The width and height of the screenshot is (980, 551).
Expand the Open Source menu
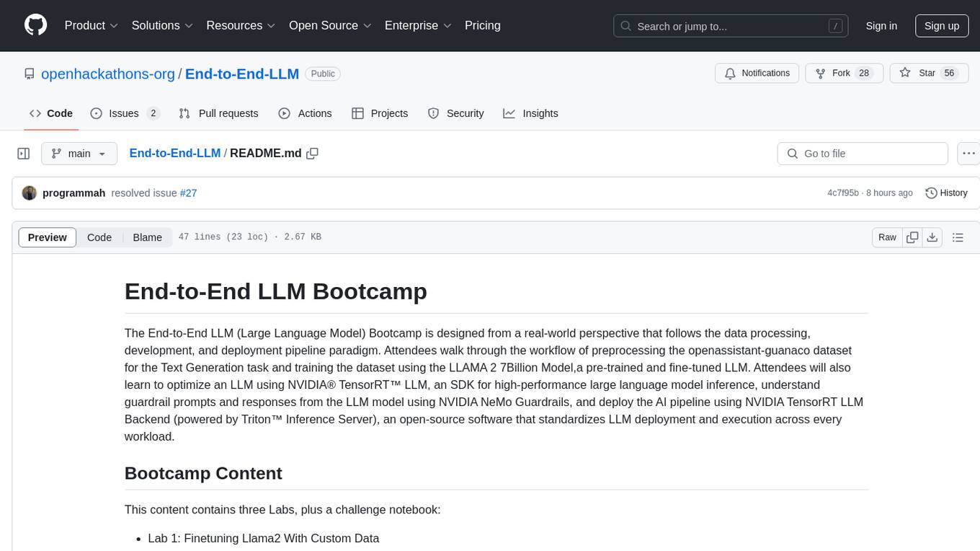[x=330, y=25]
